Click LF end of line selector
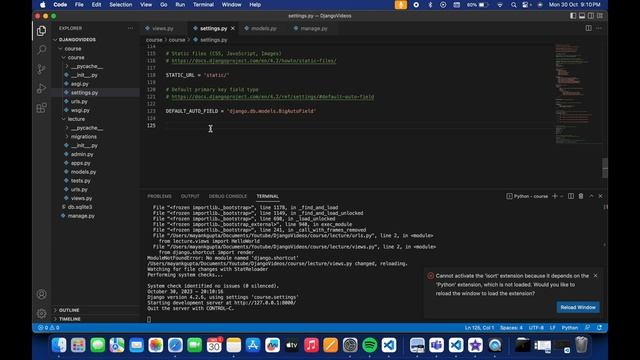 (x=552, y=328)
